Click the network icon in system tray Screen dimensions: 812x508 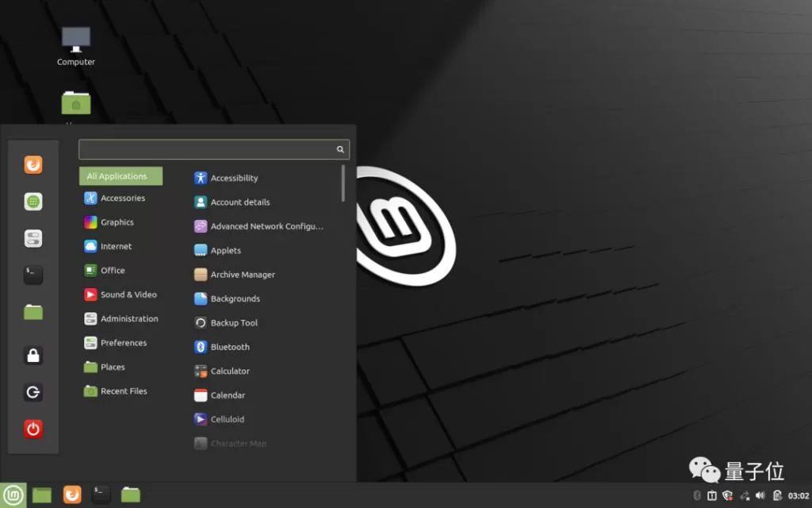pyautogui.click(x=745, y=495)
